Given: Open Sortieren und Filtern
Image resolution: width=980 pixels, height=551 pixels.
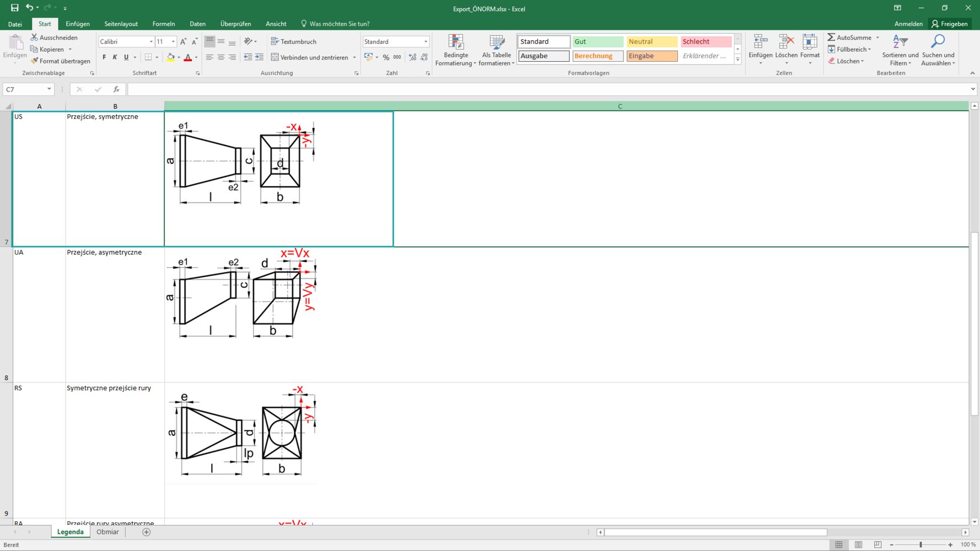Looking at the screenshot, I should tap(900, 50).
